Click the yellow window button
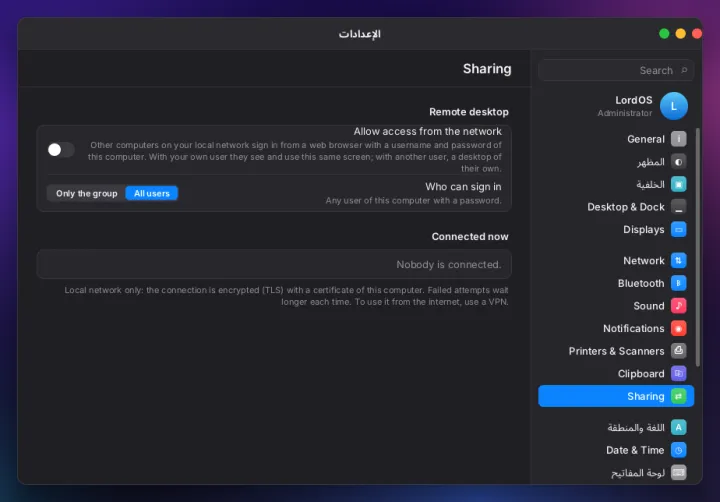This screenshot has width=720, height=502. point(681,34)
